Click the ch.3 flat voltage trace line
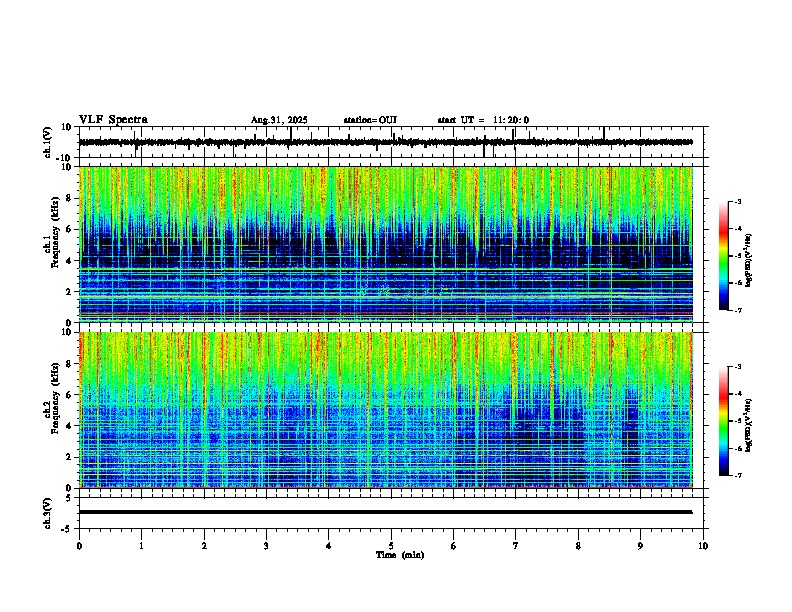Screen dimensions: 792x612 386,512
